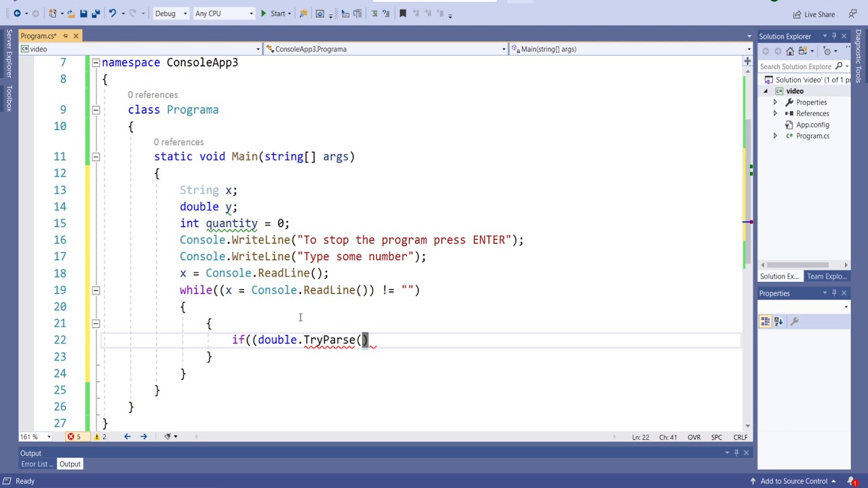Go to next issue arrow
Viewport: 868px width, 488px height.
coord(143,436)
